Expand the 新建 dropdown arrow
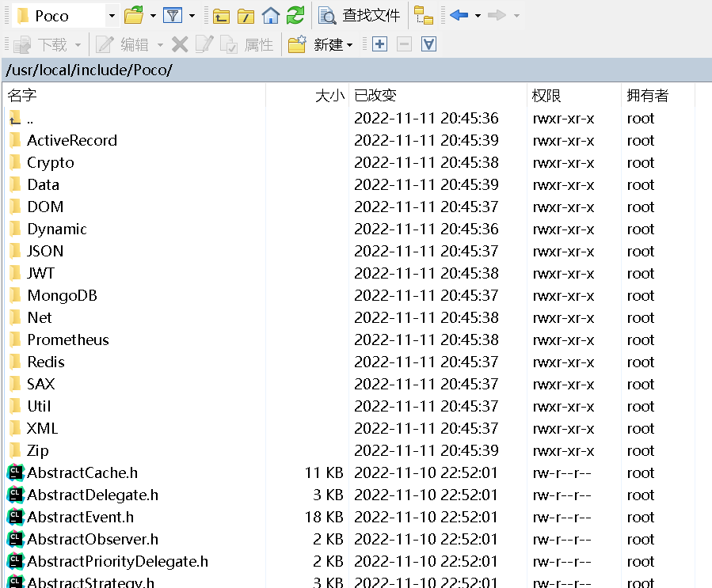This screenshot has width=712, height=588. coord(349,45)
